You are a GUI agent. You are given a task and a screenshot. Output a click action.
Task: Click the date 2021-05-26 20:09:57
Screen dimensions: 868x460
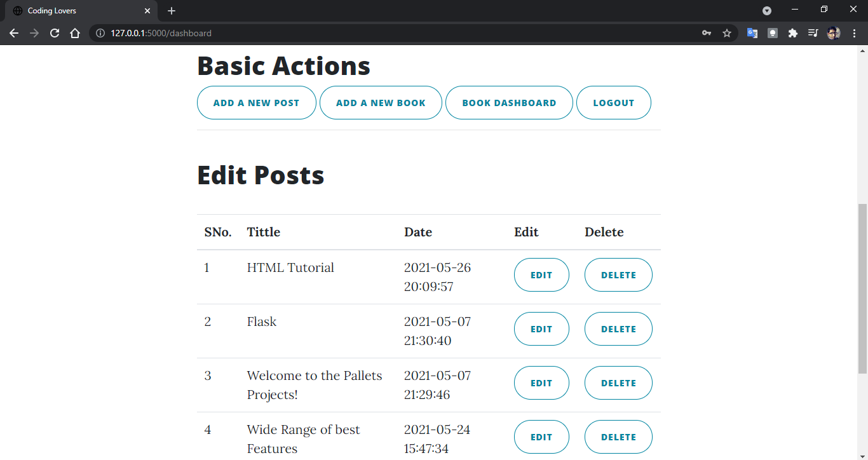click(x=438, y=277)
